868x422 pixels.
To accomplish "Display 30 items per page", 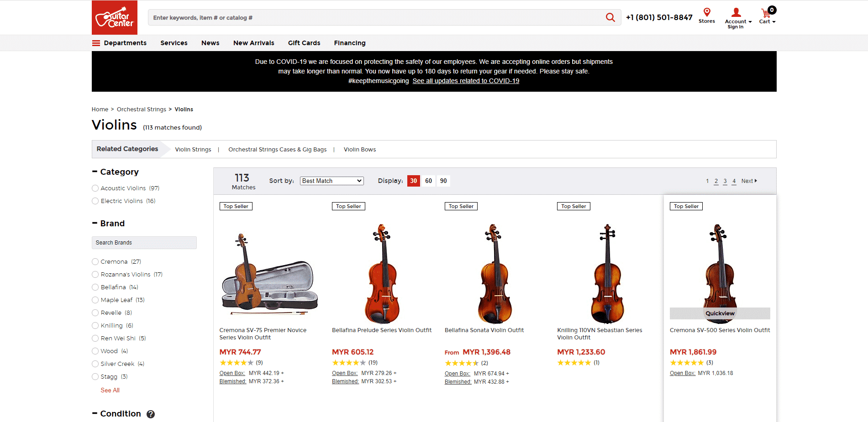I will pos(414,181).
